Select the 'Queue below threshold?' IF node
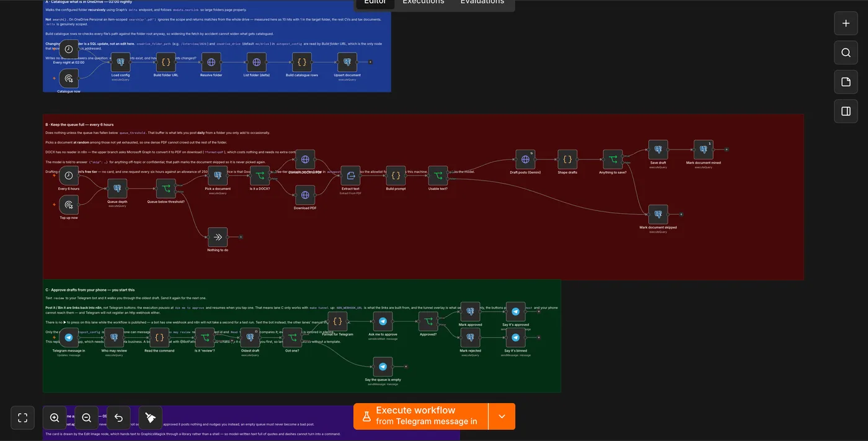The image size is (868, 441). point(166,189)
